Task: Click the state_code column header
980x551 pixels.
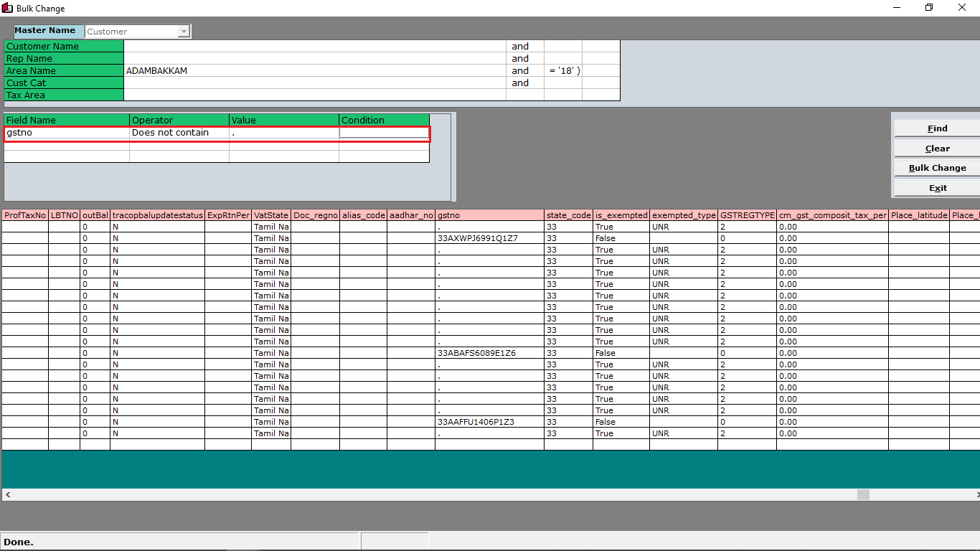Action: pos(569,215)
